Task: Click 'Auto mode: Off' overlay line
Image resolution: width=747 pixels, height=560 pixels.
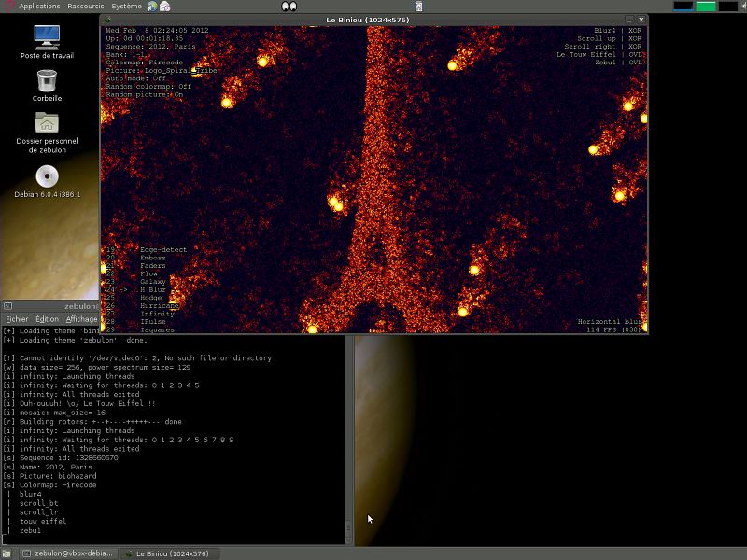Action: 135,78
